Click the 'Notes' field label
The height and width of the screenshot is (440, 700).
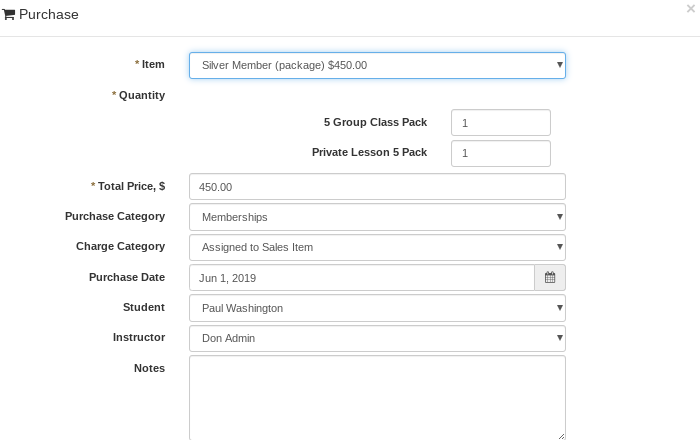[x=149, y=368]
